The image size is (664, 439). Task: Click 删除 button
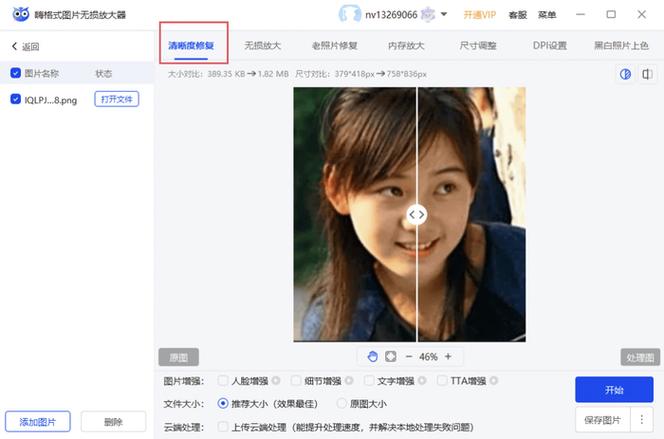coord(113,422)
